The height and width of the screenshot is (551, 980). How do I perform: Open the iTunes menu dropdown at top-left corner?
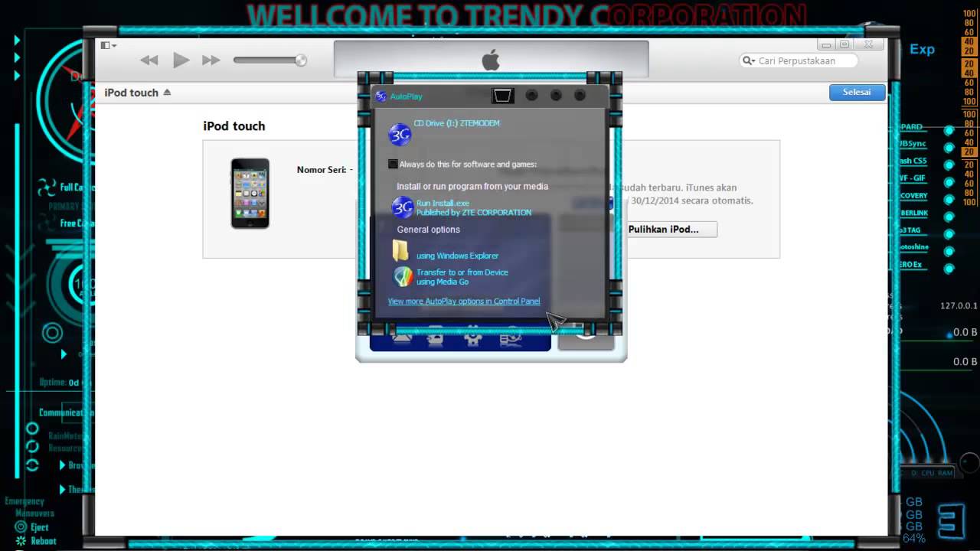click(x=109, y=46)
